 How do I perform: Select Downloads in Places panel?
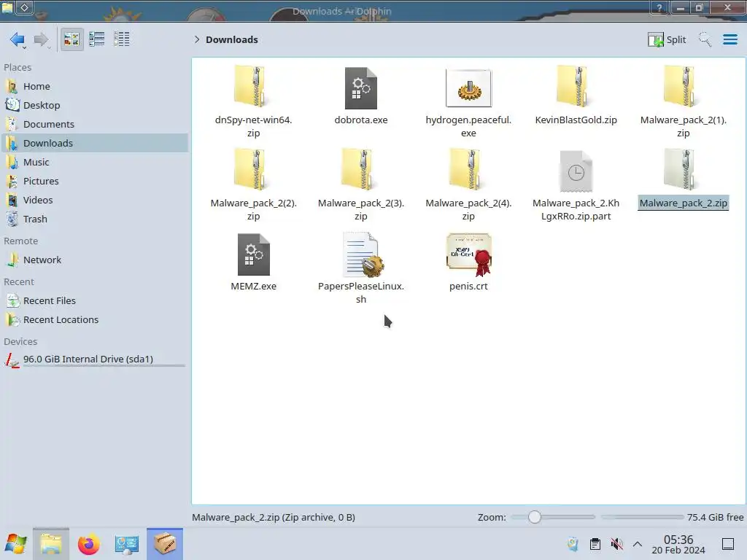click(x=94, y=144)
